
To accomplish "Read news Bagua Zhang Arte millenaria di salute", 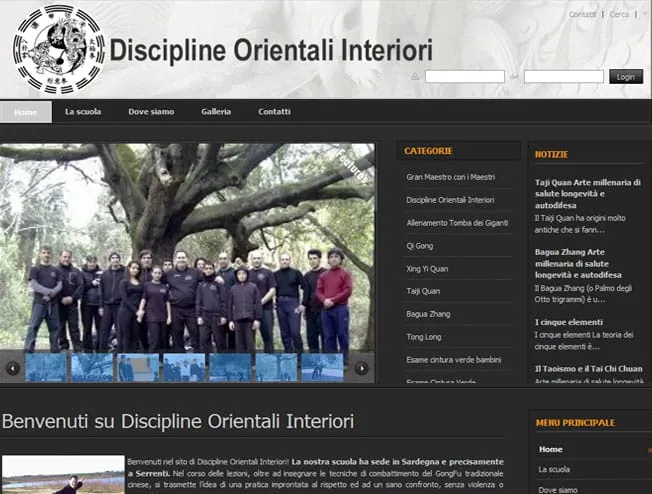I will [x=578, y=264].
